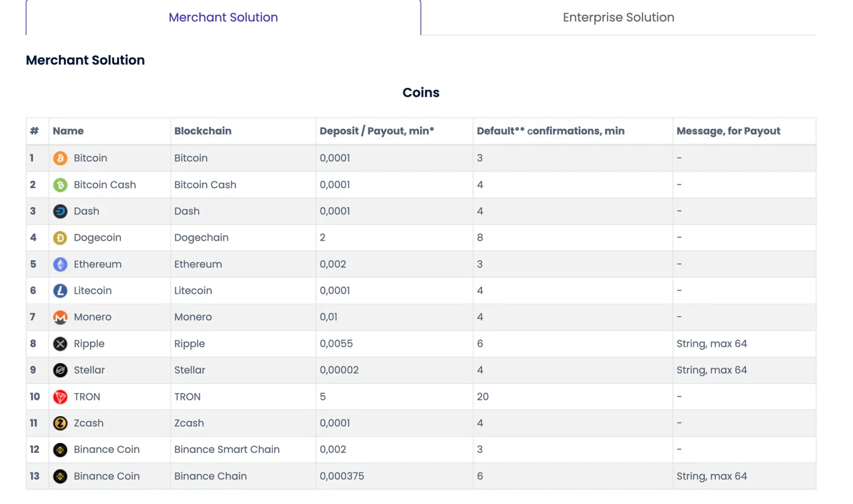Image resolution: width=853 pixels, height=504 pixels.
Task: Click the Binance Coin icon in row 12
Action: coord(60,450)
